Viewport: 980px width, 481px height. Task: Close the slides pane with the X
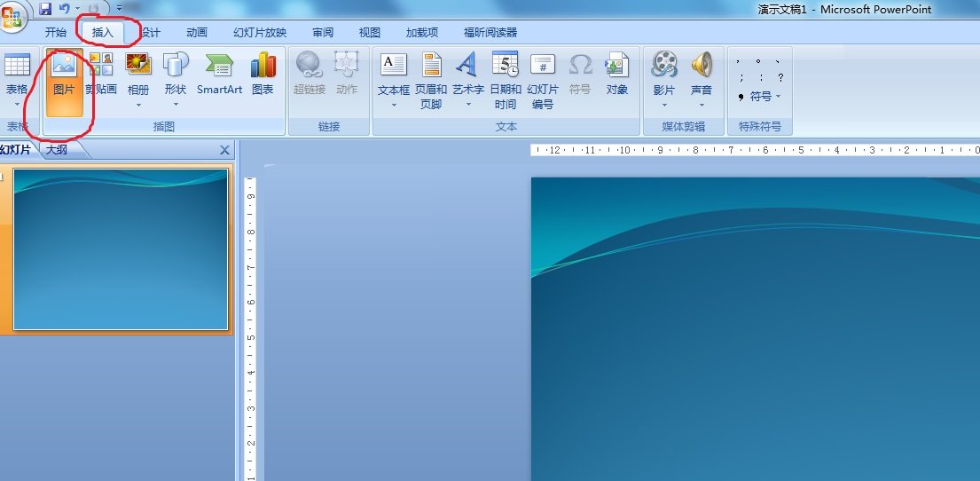click(x=225, y=150)
